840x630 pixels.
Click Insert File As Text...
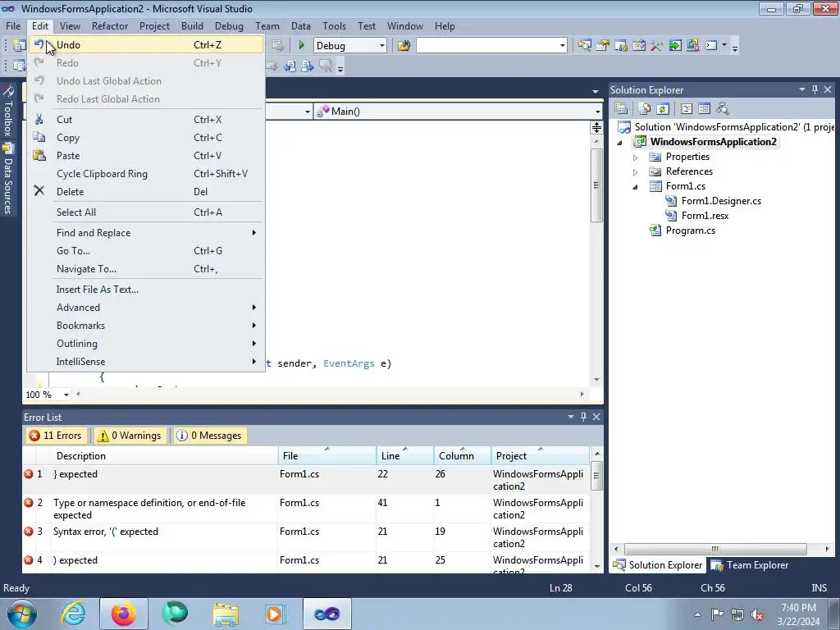[146, 290]
